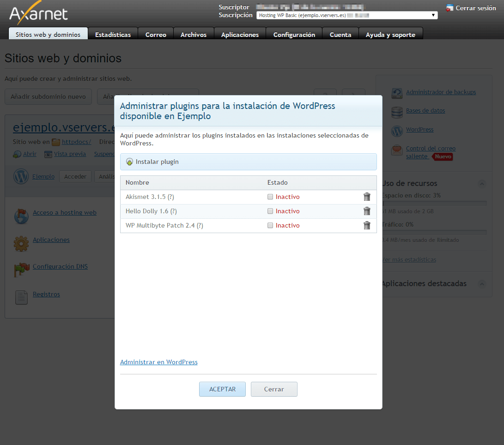Click the Administrador de backups icon
This screenshot has width=504, height=445.
tap(397, 93)
